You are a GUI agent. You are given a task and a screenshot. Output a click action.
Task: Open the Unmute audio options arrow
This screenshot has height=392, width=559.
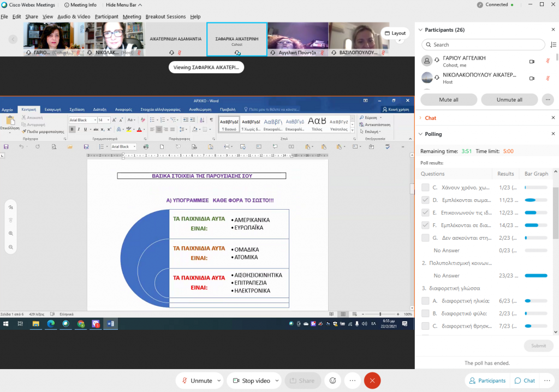tap(219, 381)
